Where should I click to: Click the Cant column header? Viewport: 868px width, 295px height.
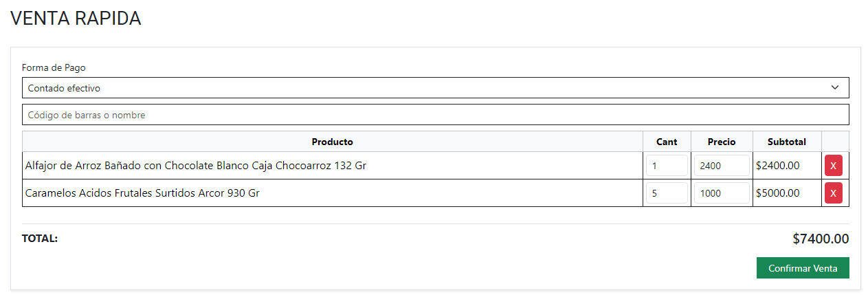(667, 142)
